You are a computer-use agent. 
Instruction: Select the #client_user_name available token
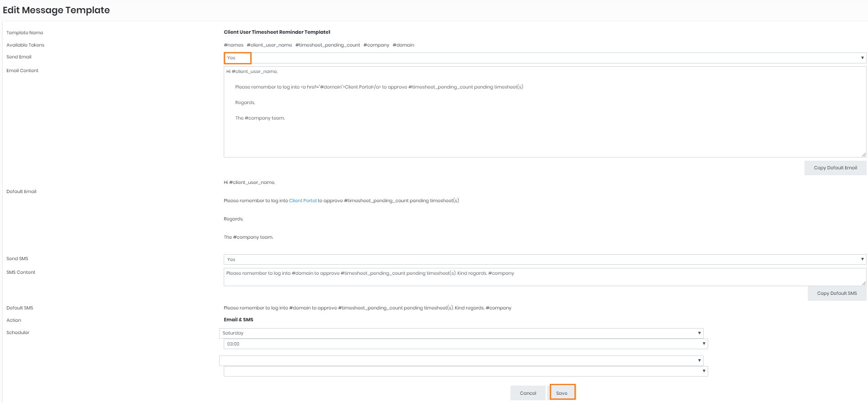pos(269,45)
